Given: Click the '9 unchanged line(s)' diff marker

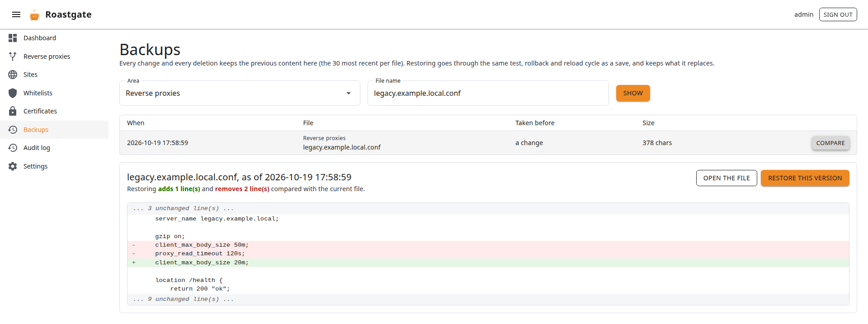Looking at the screenshot, I should pyautogui.click(x=488, y=299).
